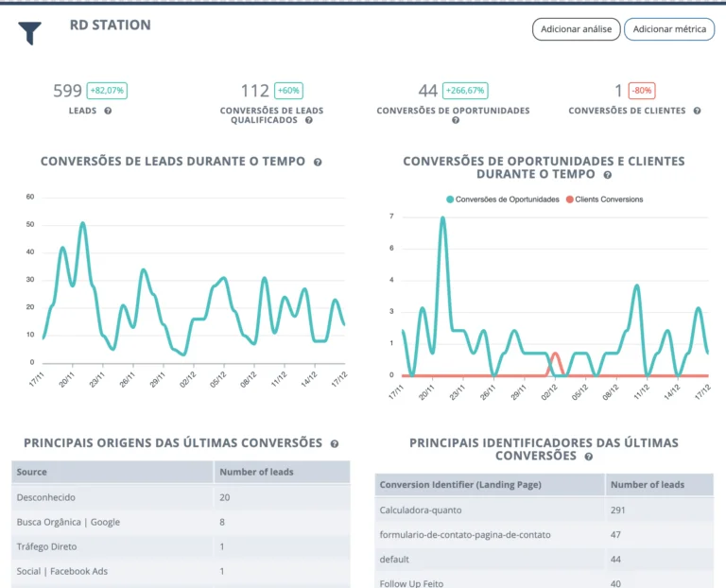
Task: Click the opportunities chart peak at value 7
Action: [442, 219]
